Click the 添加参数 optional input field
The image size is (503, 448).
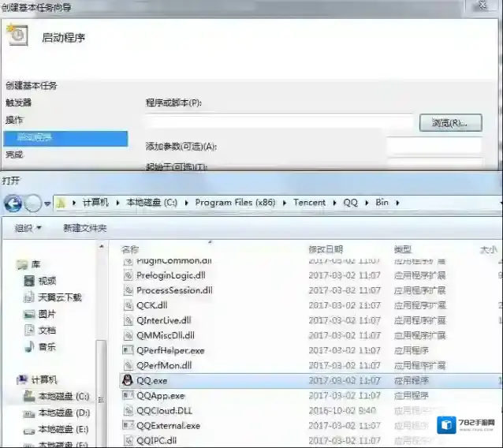point(434,146)
